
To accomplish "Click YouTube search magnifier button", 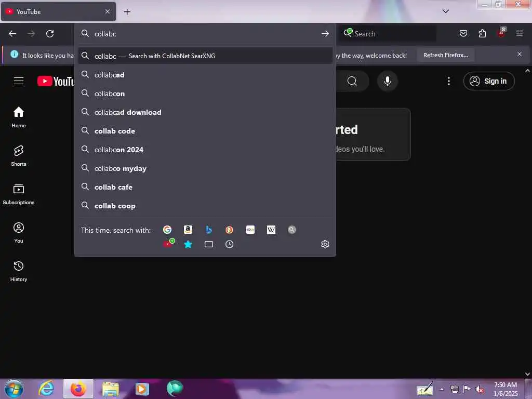I will point(352,81).
